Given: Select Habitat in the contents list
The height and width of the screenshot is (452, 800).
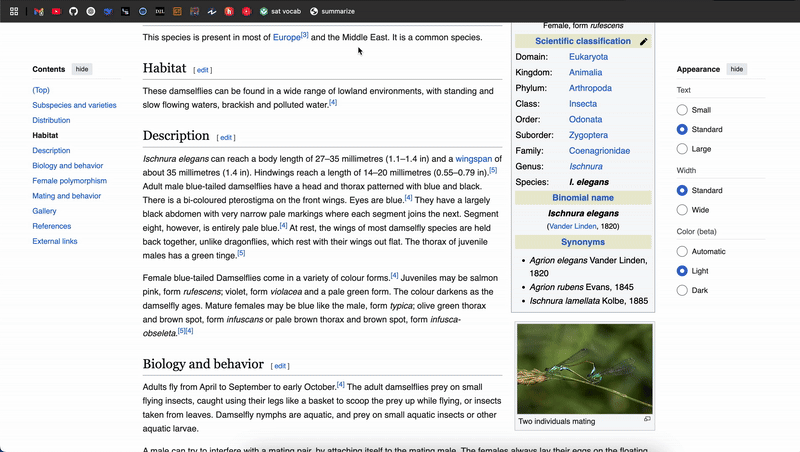Looking at the screenshot, I should [x=45, y=135].
